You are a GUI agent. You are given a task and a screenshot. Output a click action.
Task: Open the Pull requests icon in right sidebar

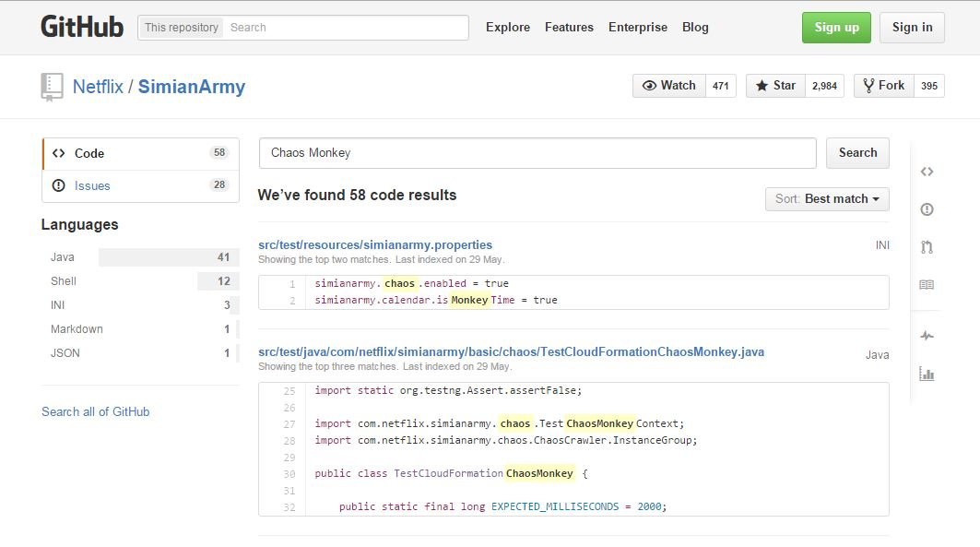(927, 247)
